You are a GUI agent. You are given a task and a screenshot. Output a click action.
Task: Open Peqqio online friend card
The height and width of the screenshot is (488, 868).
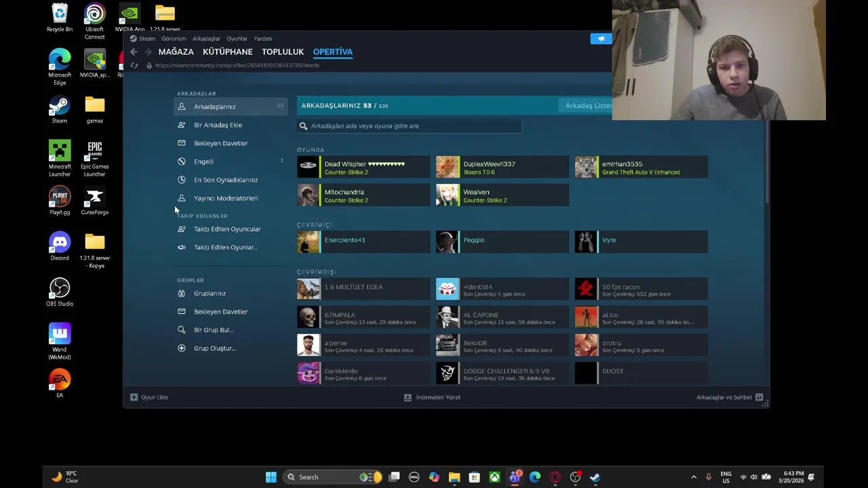(502, 242)
